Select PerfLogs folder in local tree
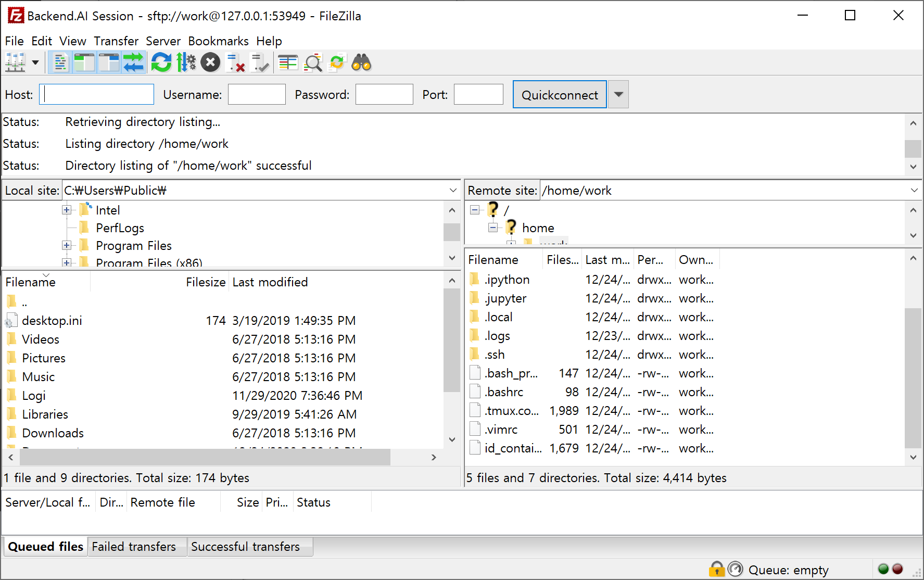This screenshot has width=924, height=580. 120,228
